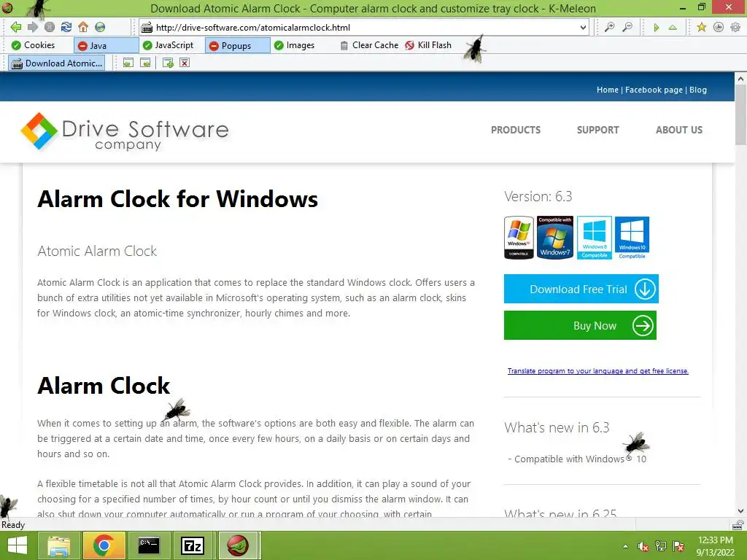747x560 pixels.
Task: Click the 'Alarm Clock for Windows' heading
Action: (x=178, y=199)
